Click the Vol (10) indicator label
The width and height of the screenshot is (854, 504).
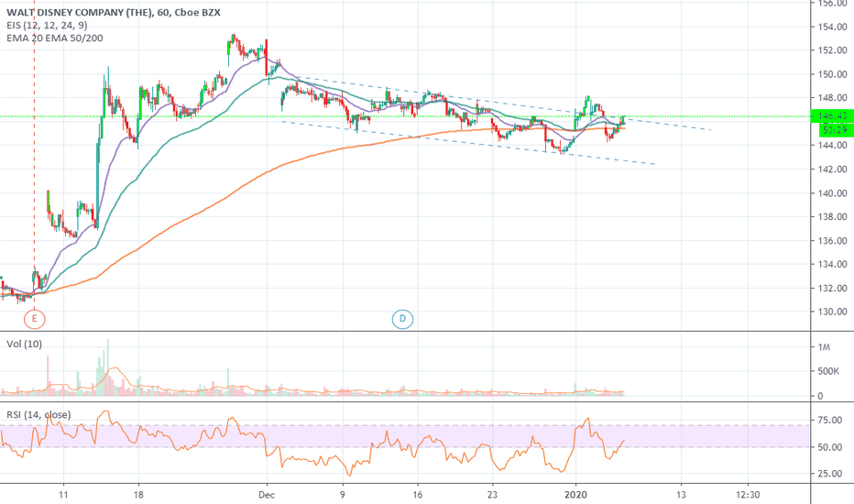[24, 344]
